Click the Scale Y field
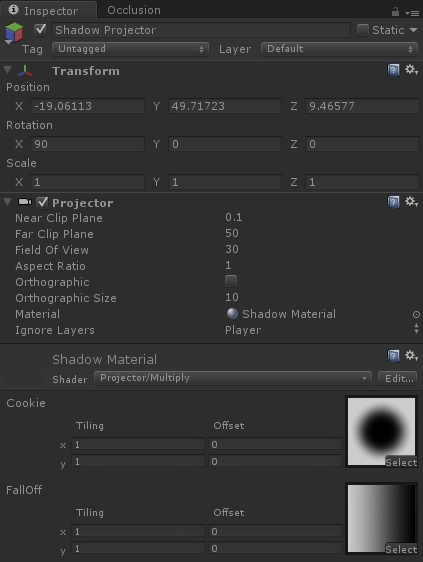423x562 pixels. pos(225,182)
